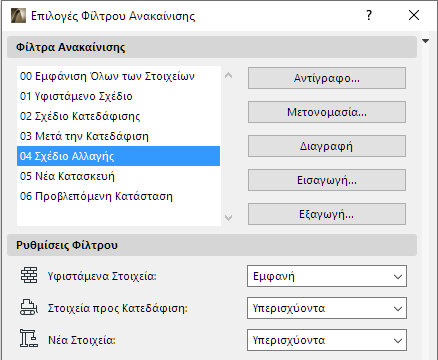Select 05 Νέα Κατασκευή filter
The width and height of the screenshot is (438, 360).
(x=118, y=176)
